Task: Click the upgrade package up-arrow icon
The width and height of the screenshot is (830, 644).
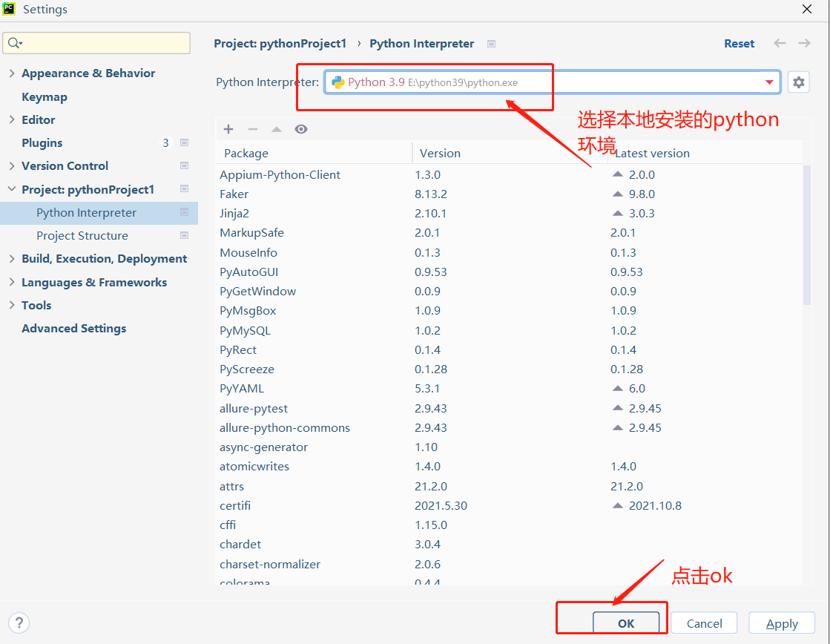Action: click(277, 129)
